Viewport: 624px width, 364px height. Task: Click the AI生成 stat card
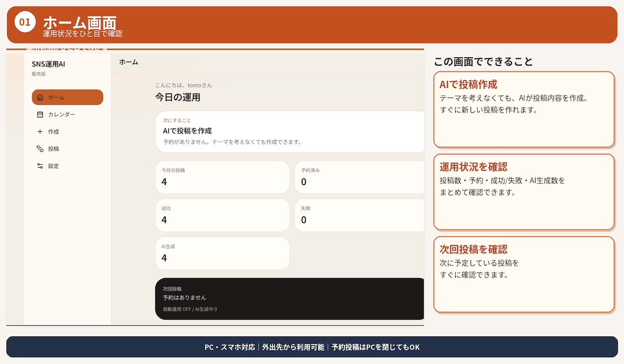tap(222, 253)
